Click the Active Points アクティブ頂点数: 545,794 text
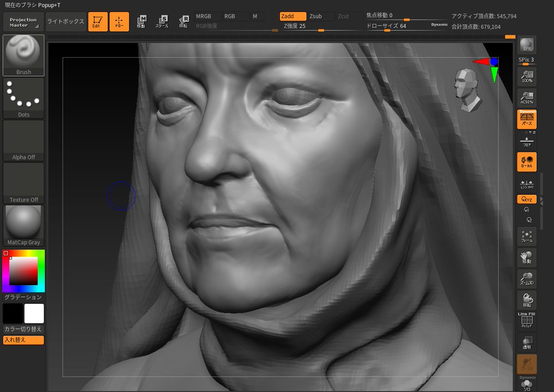554x392 pixels. (484, 16)
